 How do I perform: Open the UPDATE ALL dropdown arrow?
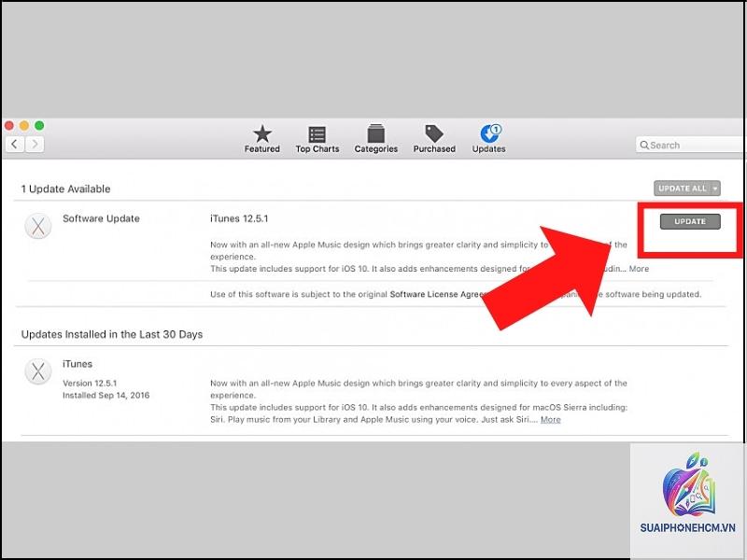715,189
